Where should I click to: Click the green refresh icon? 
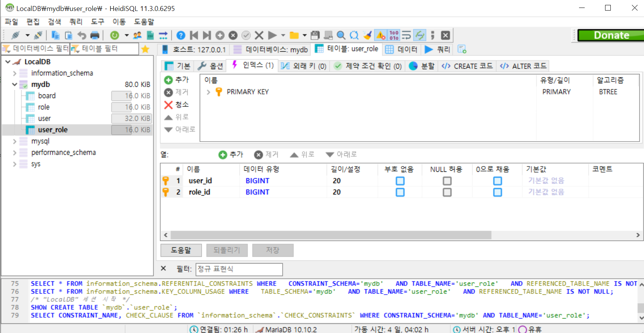click(x=114, y=35)
